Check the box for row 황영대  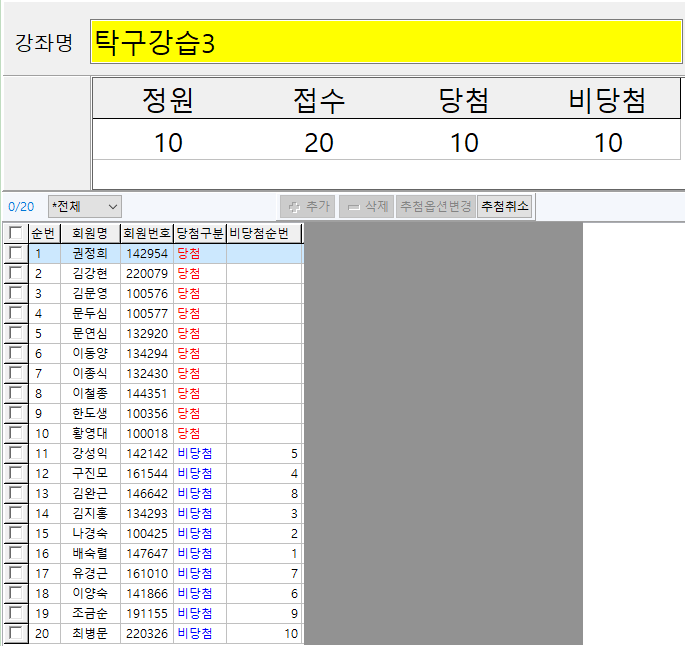point(16,433)
